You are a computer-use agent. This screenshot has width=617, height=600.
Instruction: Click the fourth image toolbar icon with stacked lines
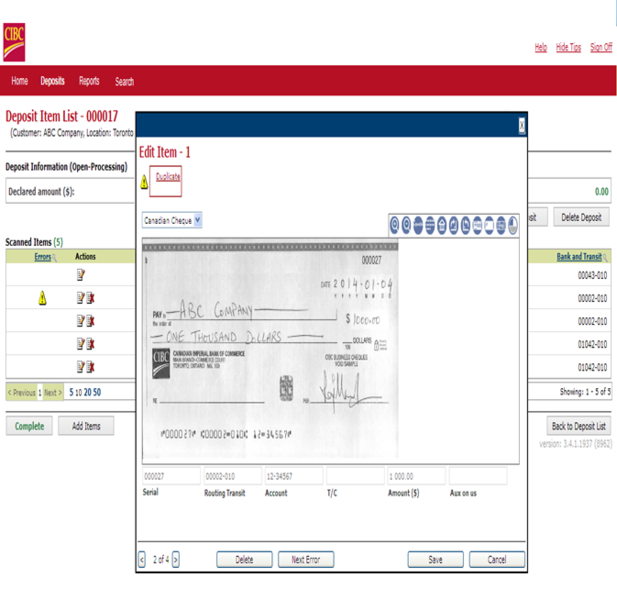[430, 225]
